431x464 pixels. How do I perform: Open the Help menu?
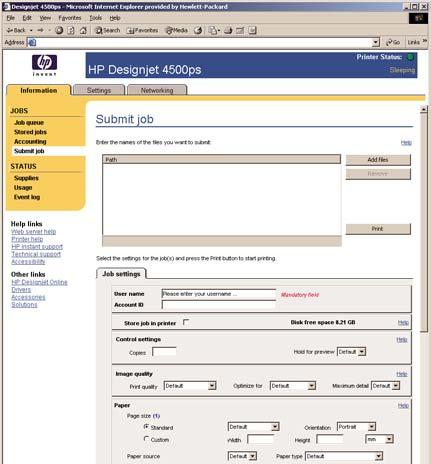coord(115,18)
